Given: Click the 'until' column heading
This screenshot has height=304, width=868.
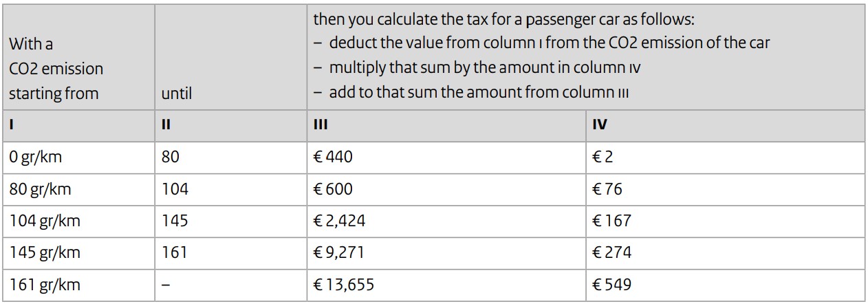Looking at the screenshot, I should 176,94.
